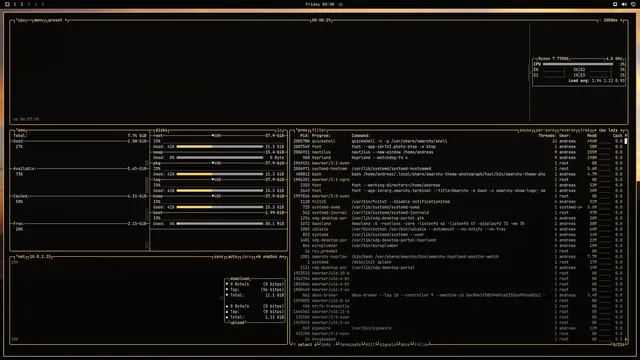Select the fcitx5 process row
The image size is (640, 360).
pos(458,202)
